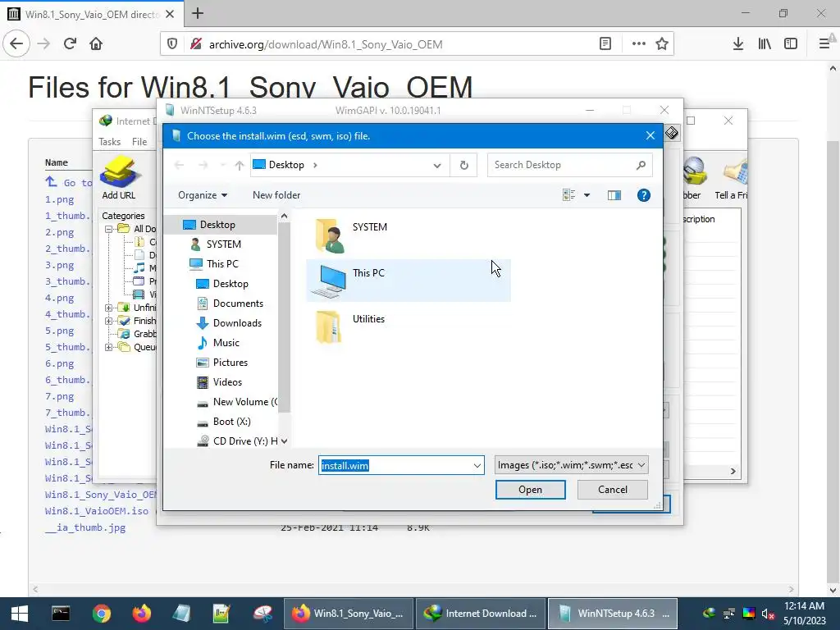
Task: Switch to Internet Download Manager taskbar button
Action: point(481,614)
